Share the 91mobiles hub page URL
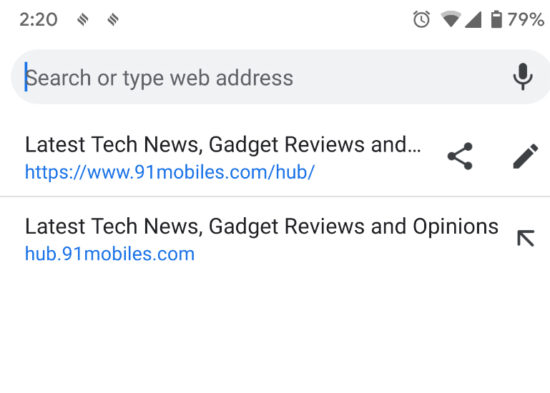This screenshot has height=393, width=550. tap(460, 156)
